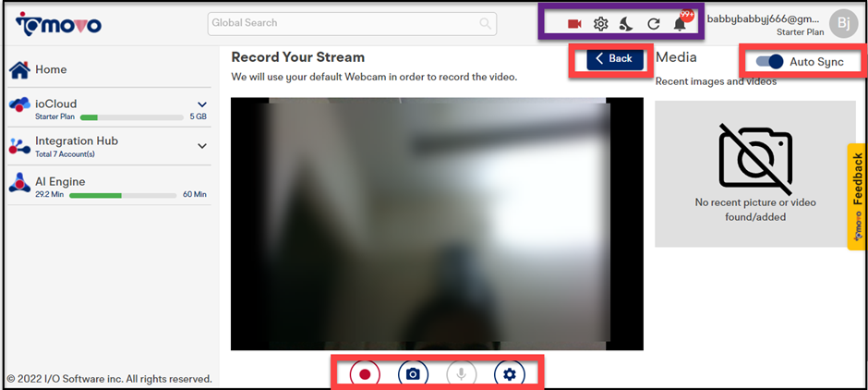This screenshot has height=390, width=868.
Task: Click the webcam video preview
Action: coord(437,224)
